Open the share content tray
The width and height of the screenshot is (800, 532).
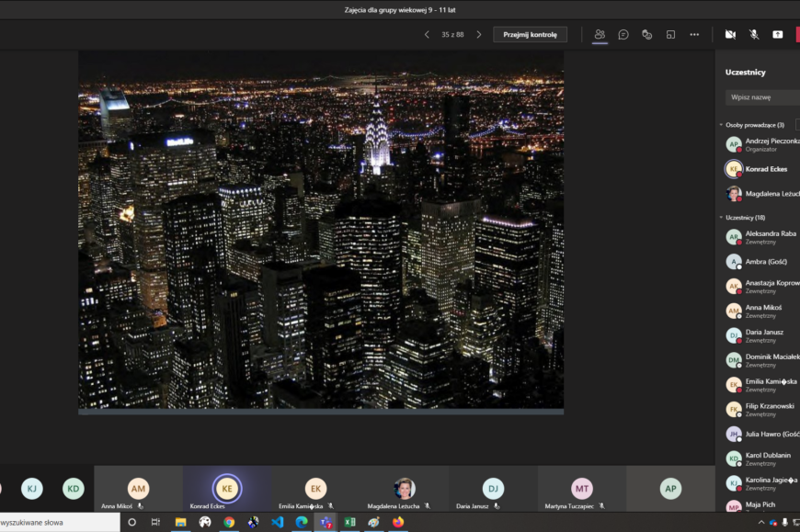pos(778,35)
